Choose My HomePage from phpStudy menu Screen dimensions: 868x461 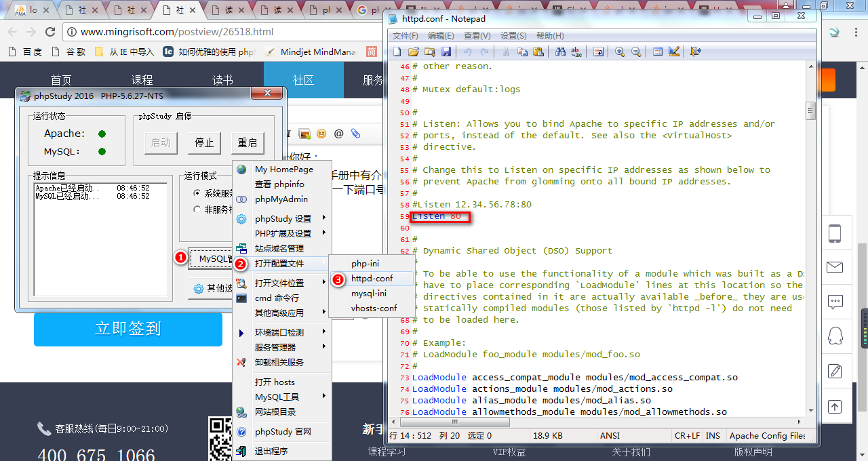pyautogui.click(x=281, y=169)
